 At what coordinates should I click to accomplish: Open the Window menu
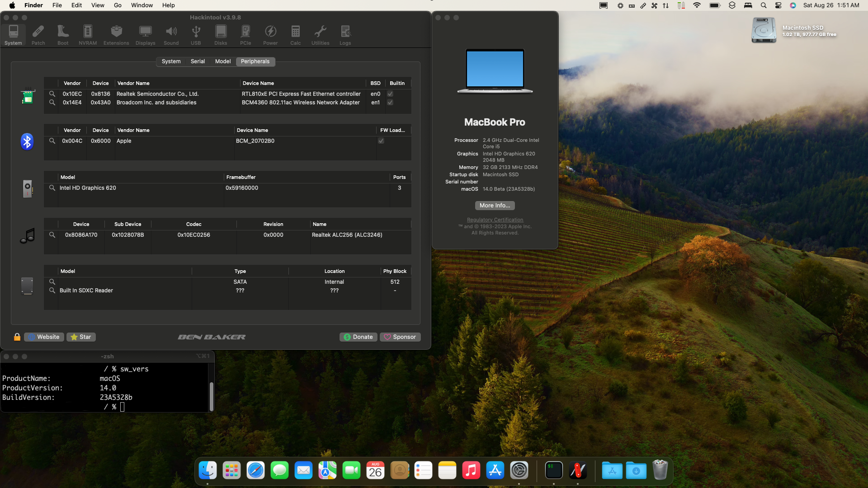coord(142,5)
